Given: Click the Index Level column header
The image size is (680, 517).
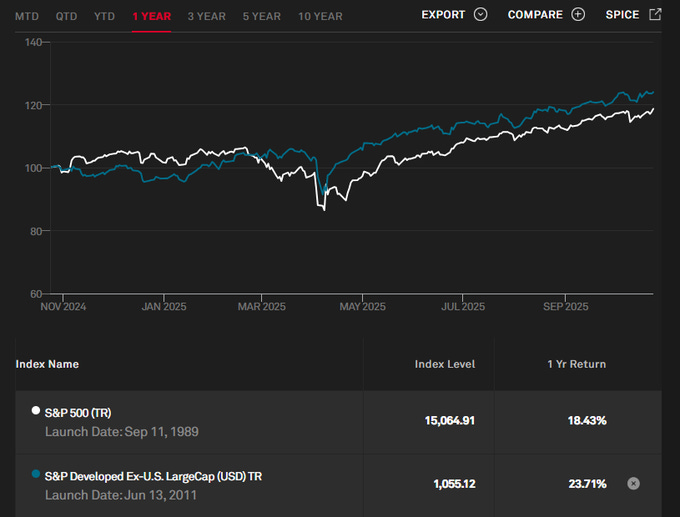Looking at the screenshot, I should [x=445, y=364].
